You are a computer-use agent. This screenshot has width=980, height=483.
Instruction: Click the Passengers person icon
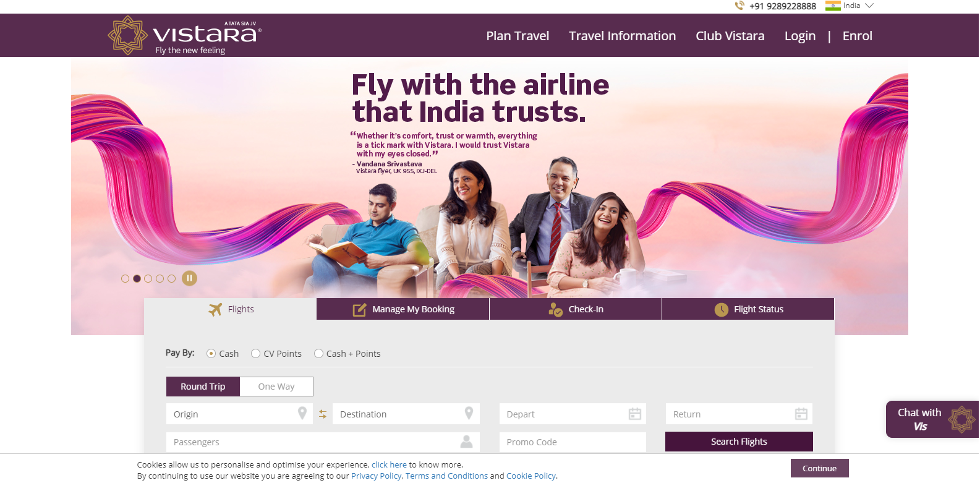point(466,442)
